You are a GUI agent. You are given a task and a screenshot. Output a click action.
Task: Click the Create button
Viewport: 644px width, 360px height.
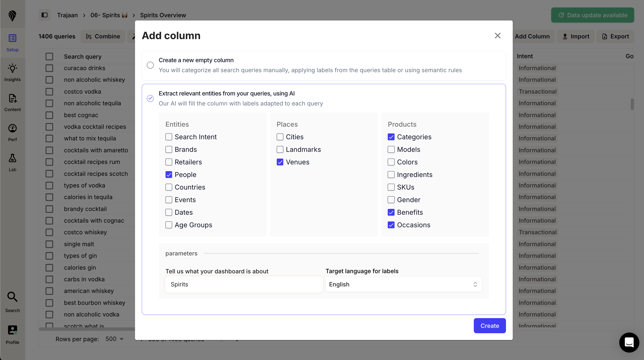[x=489, y=326]
